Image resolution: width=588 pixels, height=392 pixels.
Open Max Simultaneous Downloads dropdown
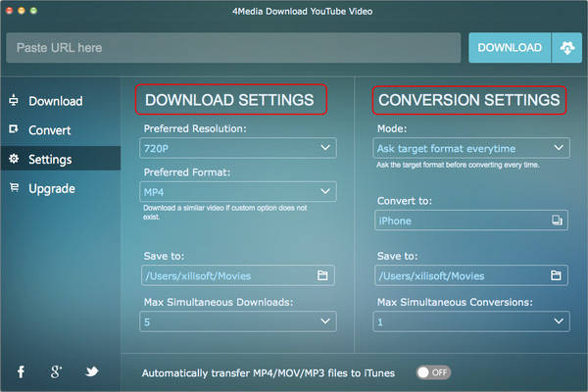click(x=324, y=319)
